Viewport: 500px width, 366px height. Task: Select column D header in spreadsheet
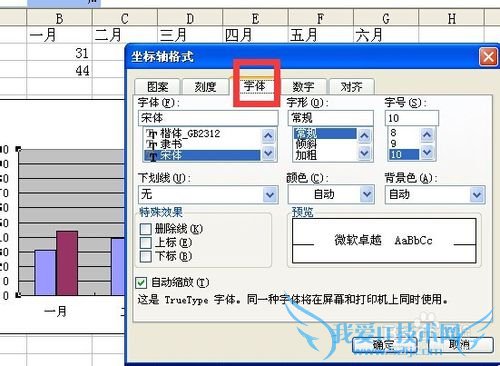[190, 18]
